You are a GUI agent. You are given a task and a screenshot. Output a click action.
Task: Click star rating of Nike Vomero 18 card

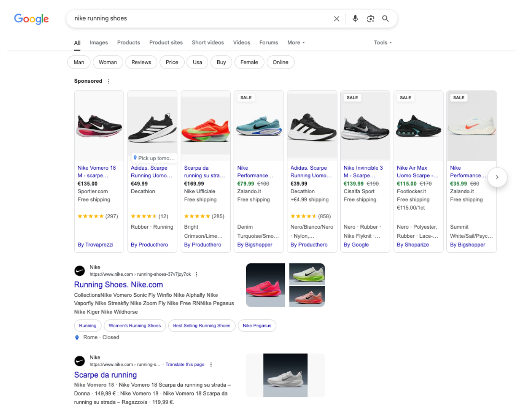pos(90,217)
